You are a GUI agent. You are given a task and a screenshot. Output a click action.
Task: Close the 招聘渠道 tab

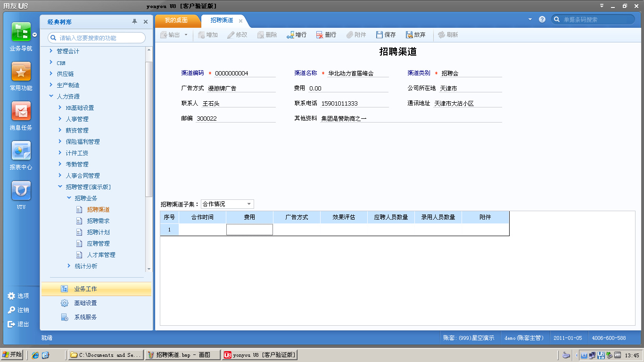(240, 21)
